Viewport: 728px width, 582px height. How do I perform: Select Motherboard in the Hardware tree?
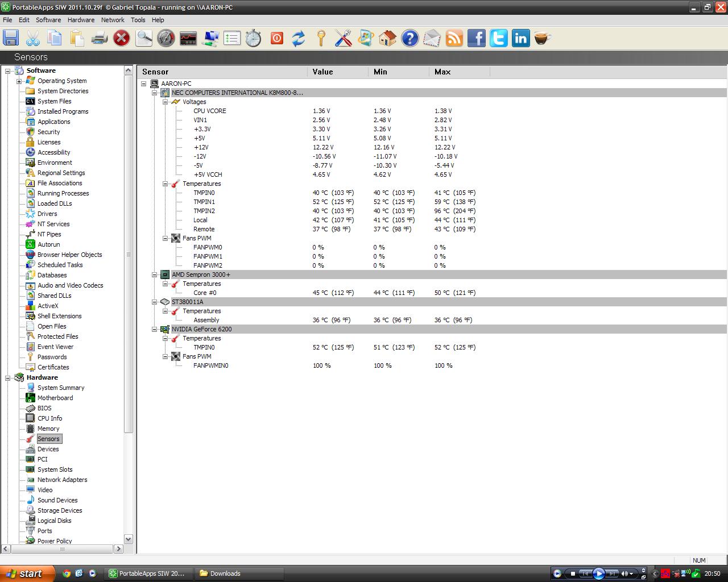click(55, 398)
